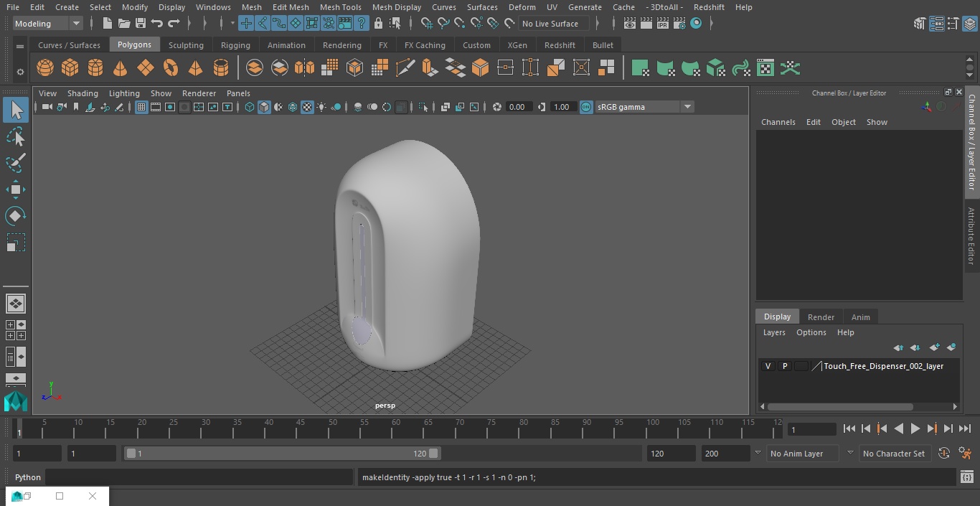Click the Mirror geometry shelf icon
Image resolution: width=980 pixels, height=506 pixels.
tap(304, 68)
